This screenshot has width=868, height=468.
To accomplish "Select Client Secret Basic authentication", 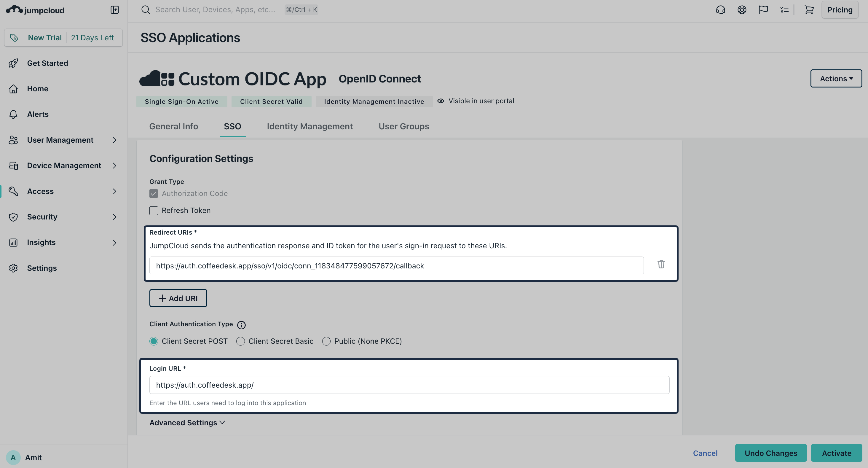I will coord(241,341).
